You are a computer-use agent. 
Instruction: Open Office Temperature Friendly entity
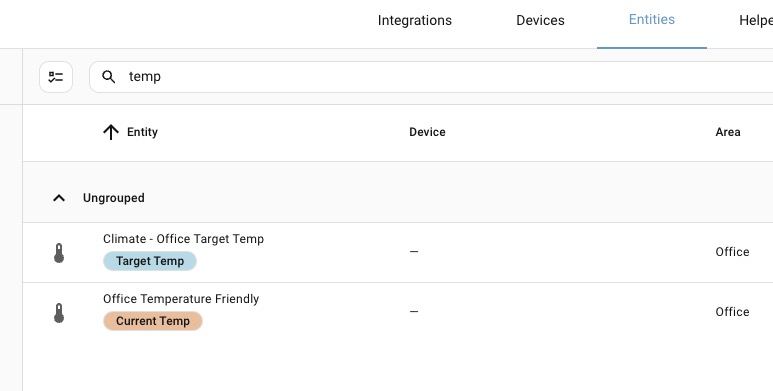[x=181, y=299]
